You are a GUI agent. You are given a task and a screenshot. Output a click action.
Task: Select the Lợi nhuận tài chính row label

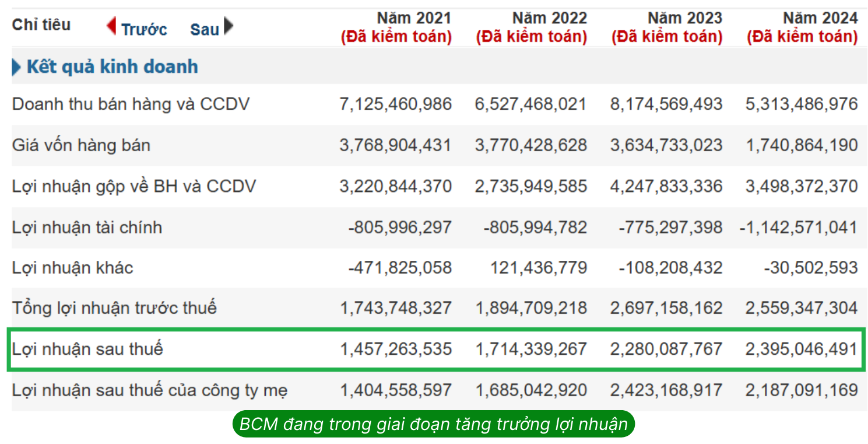87,227
